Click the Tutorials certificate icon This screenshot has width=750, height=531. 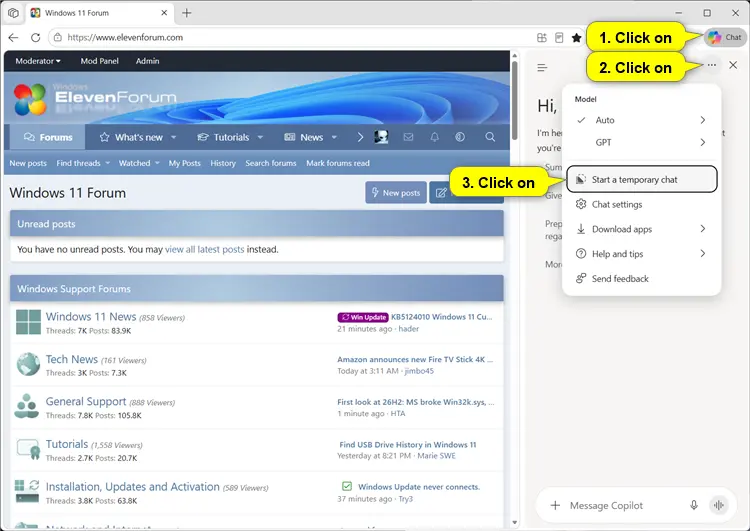pyautogui.click(x=28, y=449)
